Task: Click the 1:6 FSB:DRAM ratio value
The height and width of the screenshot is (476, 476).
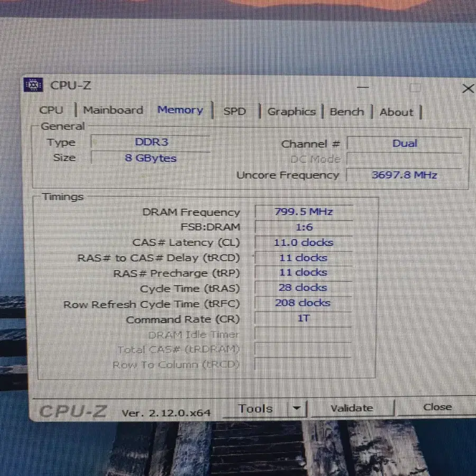Action: click(x=304, y=227)
